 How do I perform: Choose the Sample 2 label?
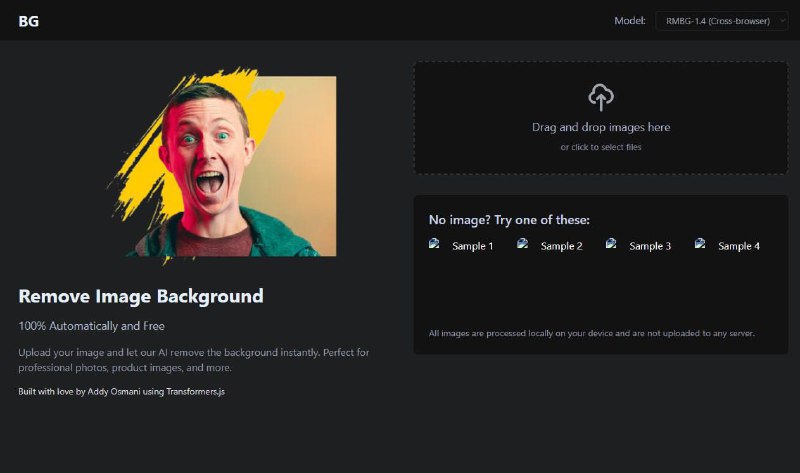point(561,246)
